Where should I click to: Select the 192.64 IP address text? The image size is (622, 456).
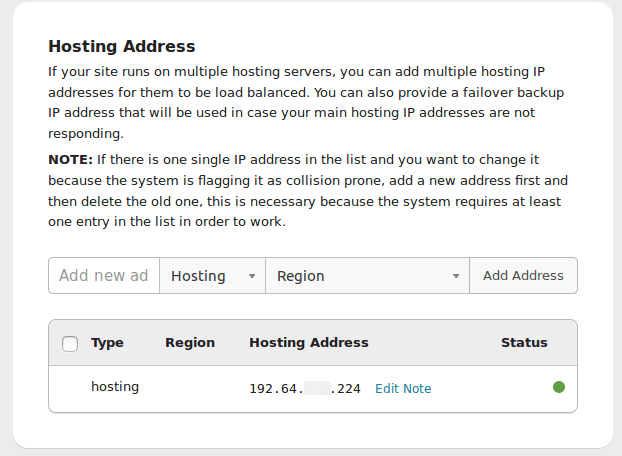point(305,389)
